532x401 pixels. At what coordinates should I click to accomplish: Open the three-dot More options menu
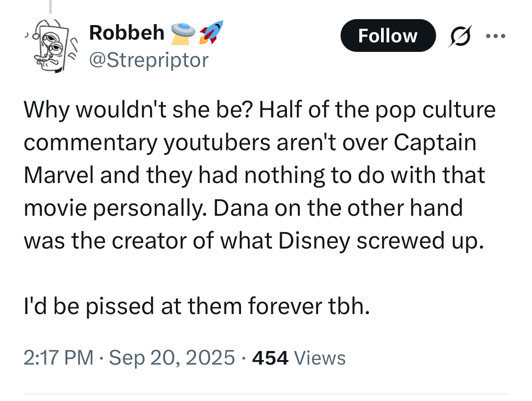coord(495,36)
